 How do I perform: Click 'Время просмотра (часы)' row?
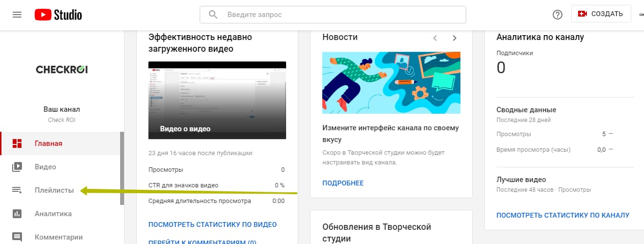[x=555, y=150]
